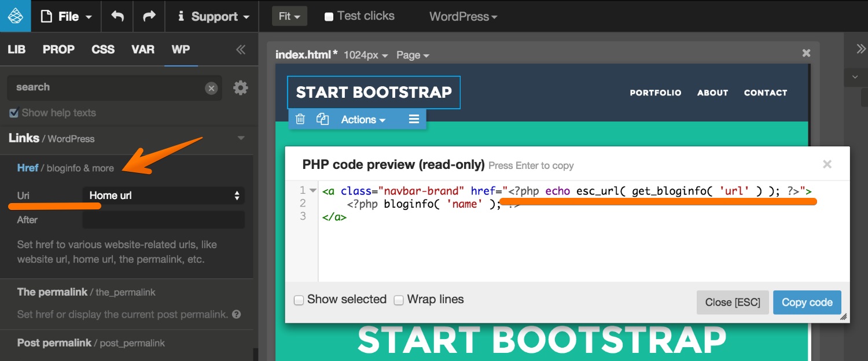This screenshot has height=361, width=868.
Task: Open the Actions dropdown on selected element
Action: click(363, 120)
